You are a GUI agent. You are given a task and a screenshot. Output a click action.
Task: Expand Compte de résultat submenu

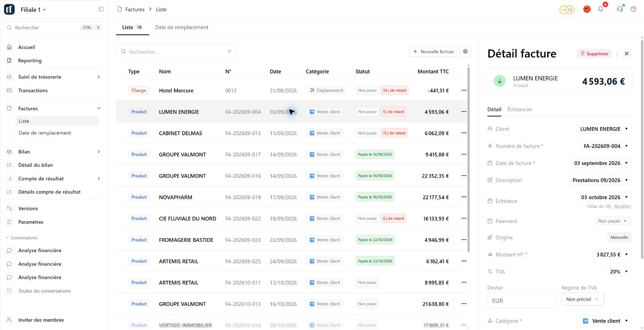coord(99,179)
